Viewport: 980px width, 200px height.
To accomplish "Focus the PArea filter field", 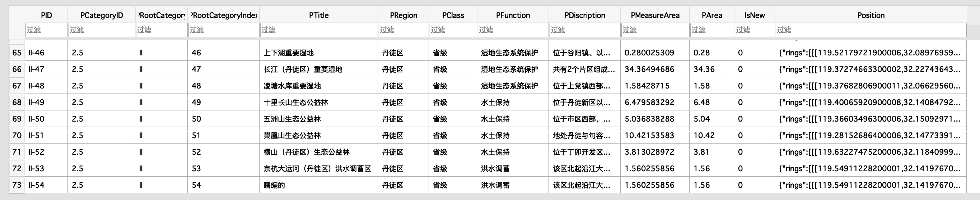I will coord(711,30).
